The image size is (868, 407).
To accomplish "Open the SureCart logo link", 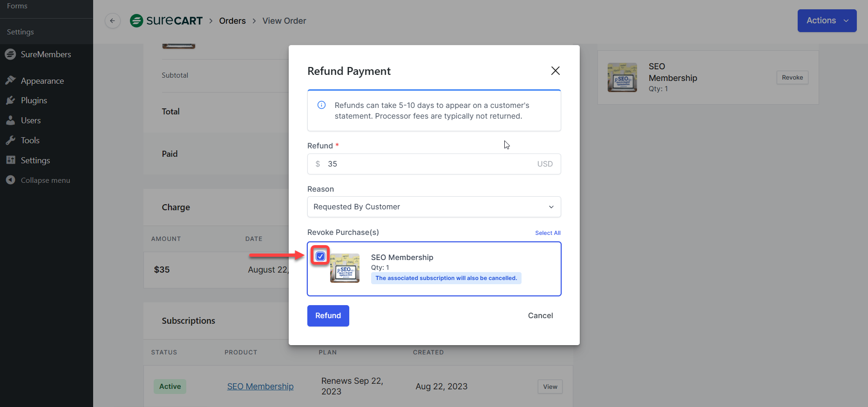I will [166, 21].
